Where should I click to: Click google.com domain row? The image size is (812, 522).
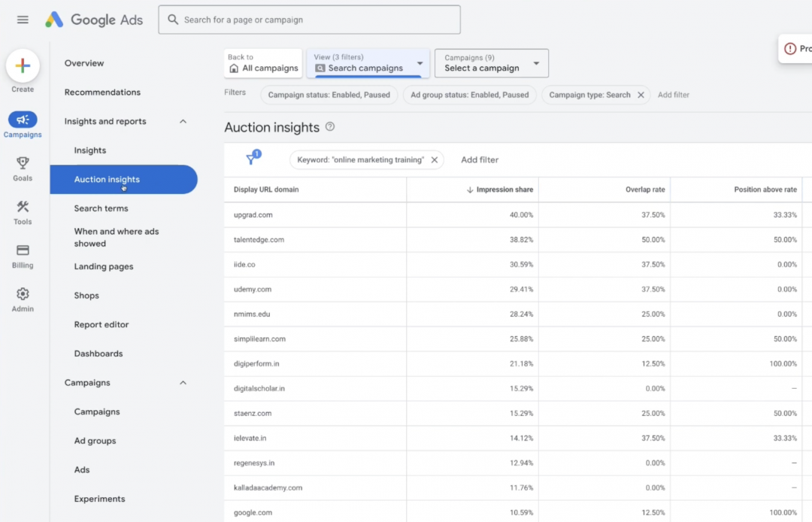point(253,513)
